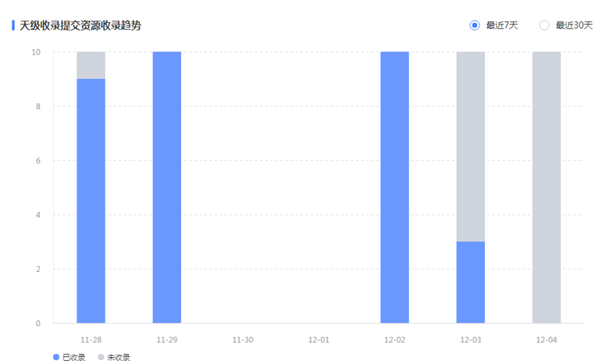Viewport: 613px width, 364px height.
Task: Click the blue 已收录 legend dot
Action: click(x=56, y=357)
